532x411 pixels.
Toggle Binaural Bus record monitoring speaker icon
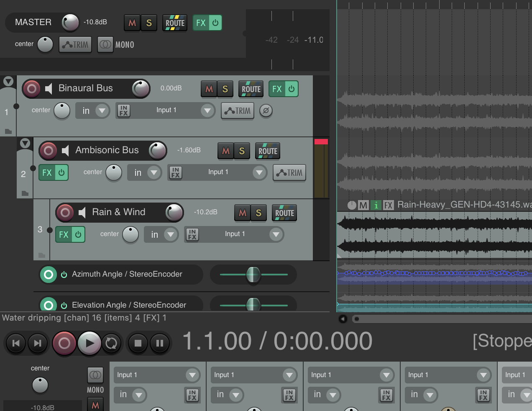point(49,88)
